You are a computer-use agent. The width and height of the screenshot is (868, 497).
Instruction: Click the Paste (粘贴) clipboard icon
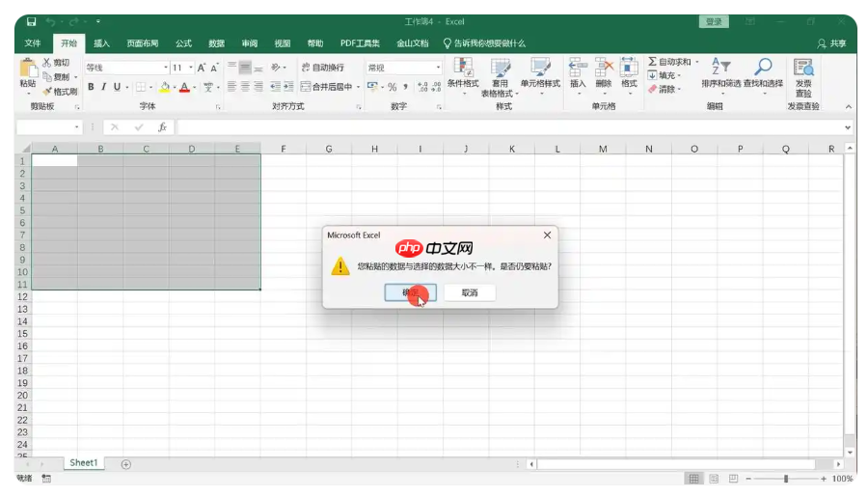[28, 69]
